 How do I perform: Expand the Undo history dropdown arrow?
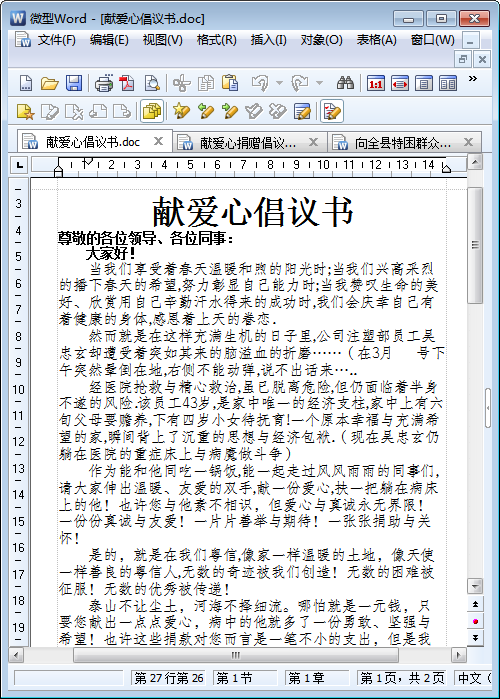click(x=279, y=83)
